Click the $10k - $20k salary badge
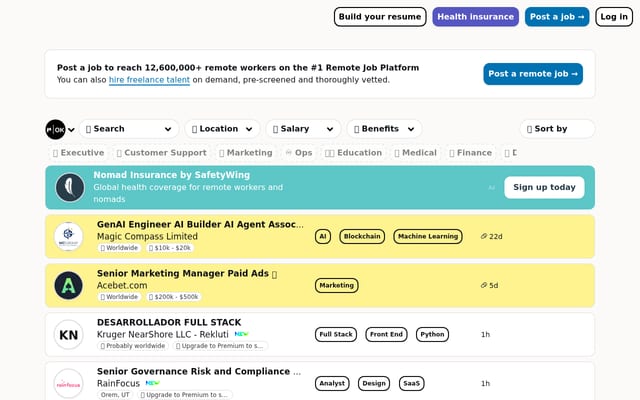 (x=170, y=248)
